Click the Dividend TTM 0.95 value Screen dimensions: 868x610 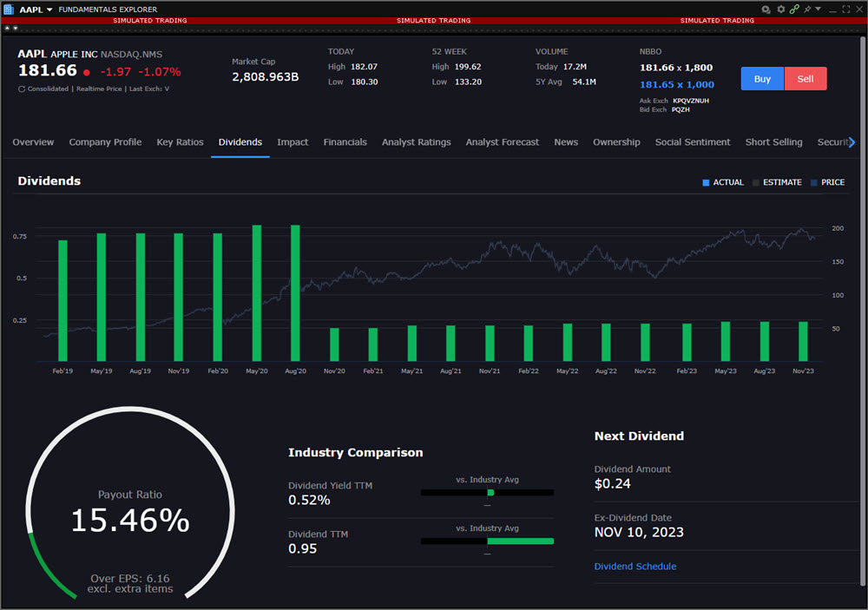coord(302,549)
